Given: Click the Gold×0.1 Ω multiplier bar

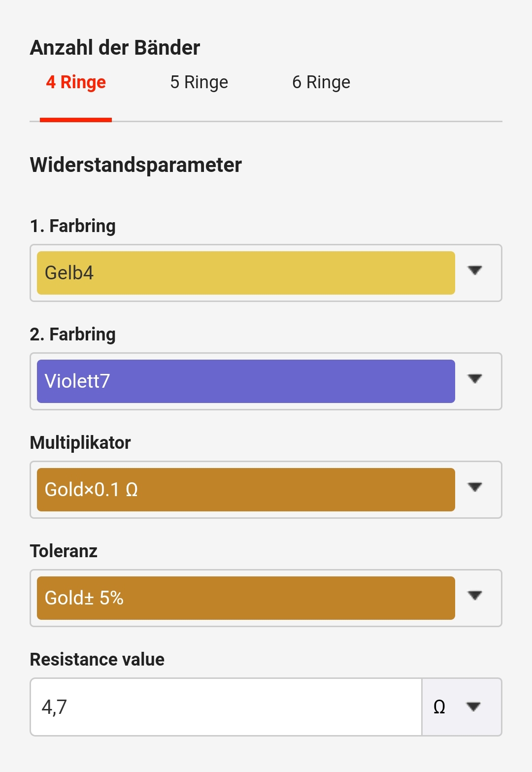Looking at the screenshot, I should coord(246,490).
